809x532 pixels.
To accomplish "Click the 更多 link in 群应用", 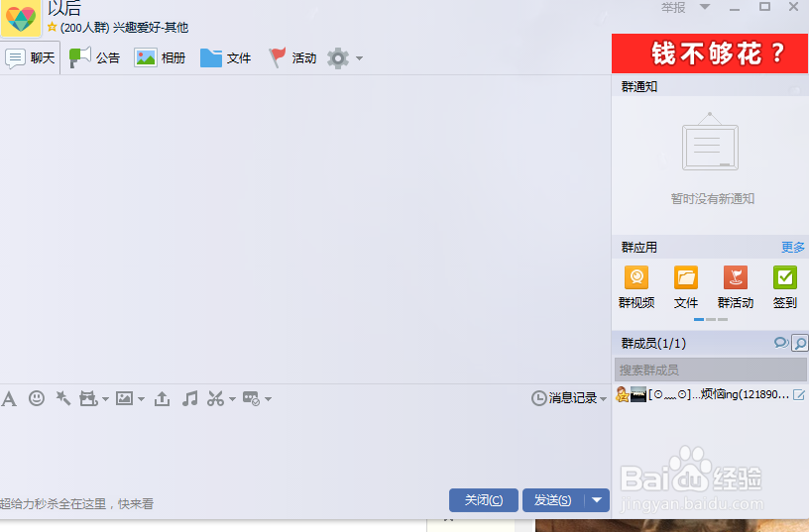I will tap(792, 248).
